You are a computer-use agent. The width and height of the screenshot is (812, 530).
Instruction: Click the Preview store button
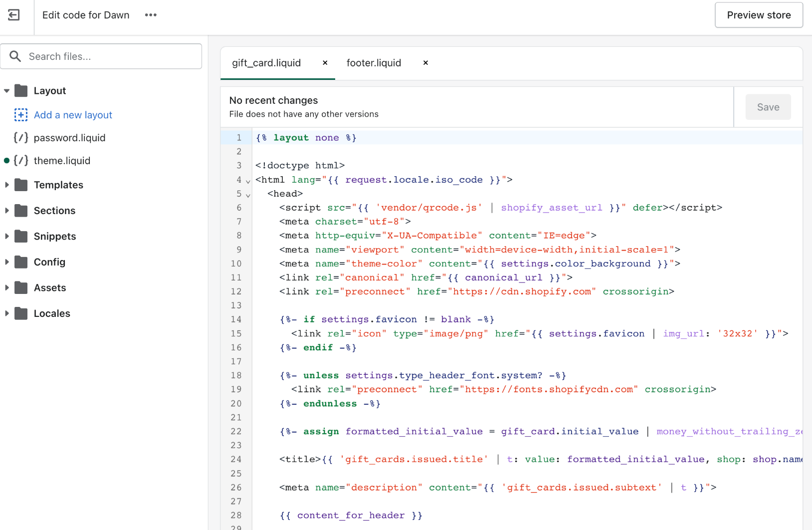point(759,15)
